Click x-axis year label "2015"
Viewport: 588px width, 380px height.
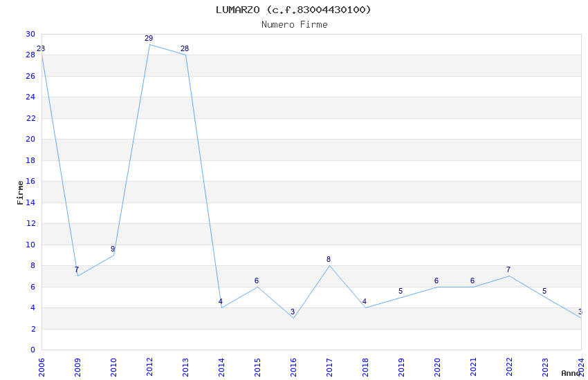(x=257, y=367)
